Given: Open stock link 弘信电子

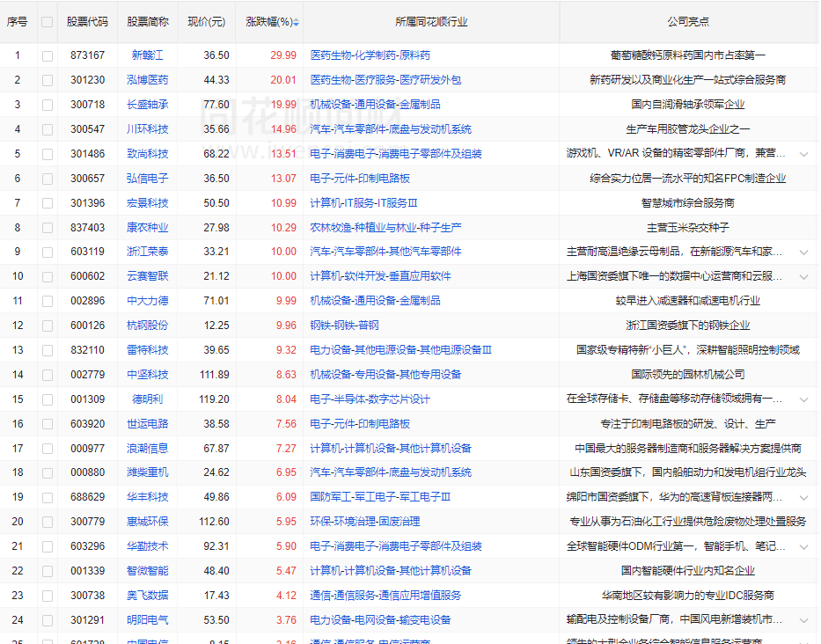Looking at the screenshot, I should [x=148, y=178].
